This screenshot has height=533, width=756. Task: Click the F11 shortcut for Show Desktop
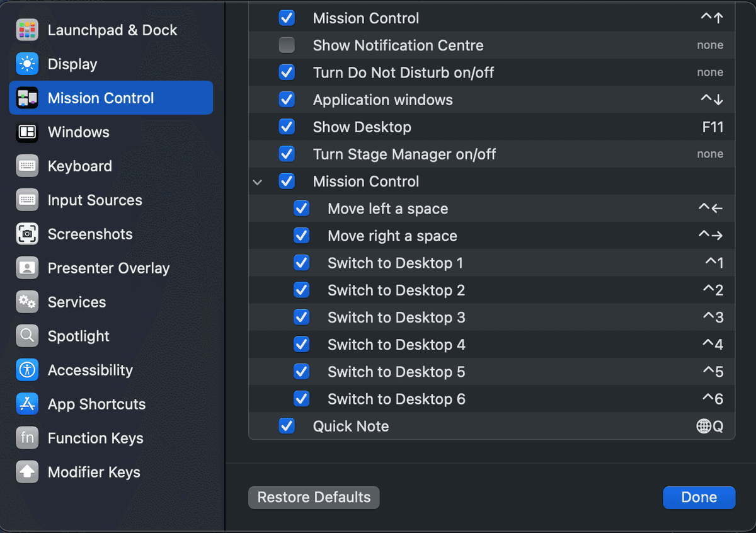pos(713,127)
